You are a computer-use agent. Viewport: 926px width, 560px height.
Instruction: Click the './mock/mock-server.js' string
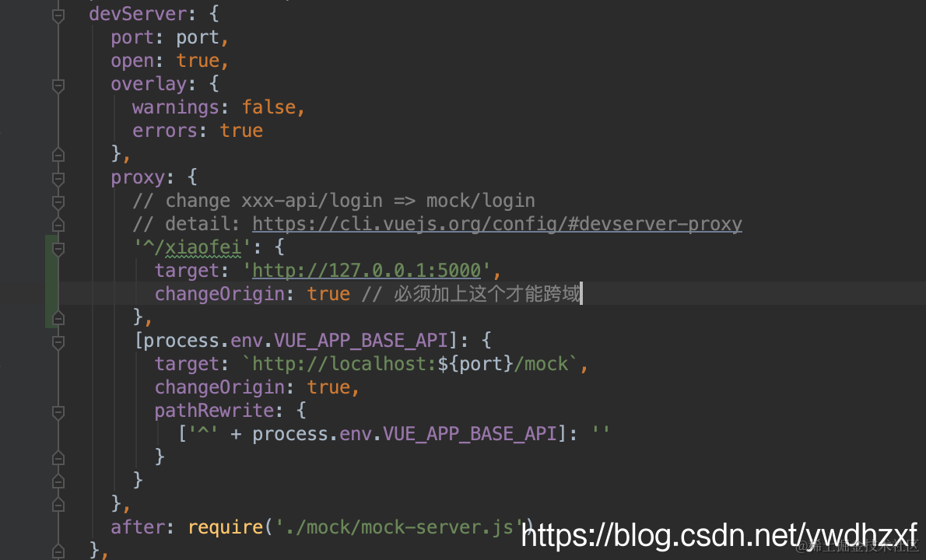(399, 527)
